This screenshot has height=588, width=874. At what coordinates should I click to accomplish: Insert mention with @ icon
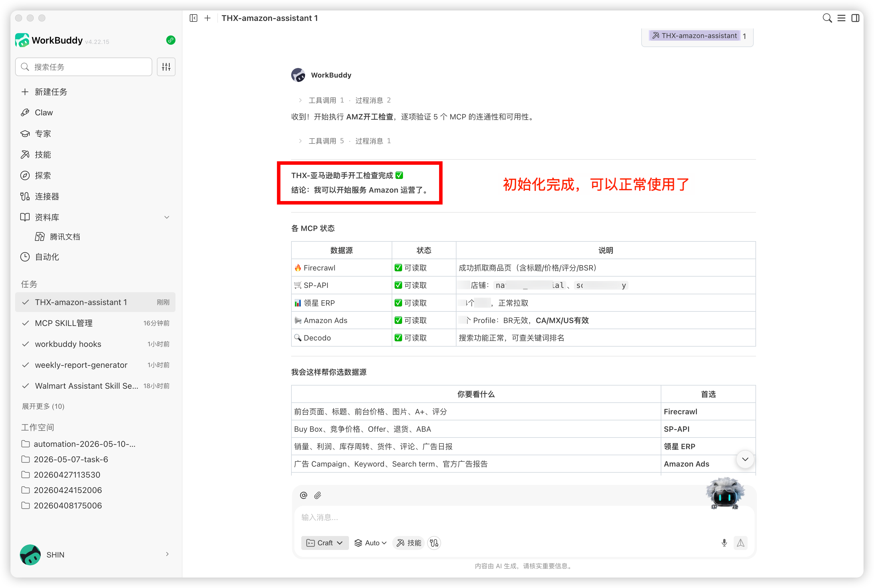tap(304, 495)
